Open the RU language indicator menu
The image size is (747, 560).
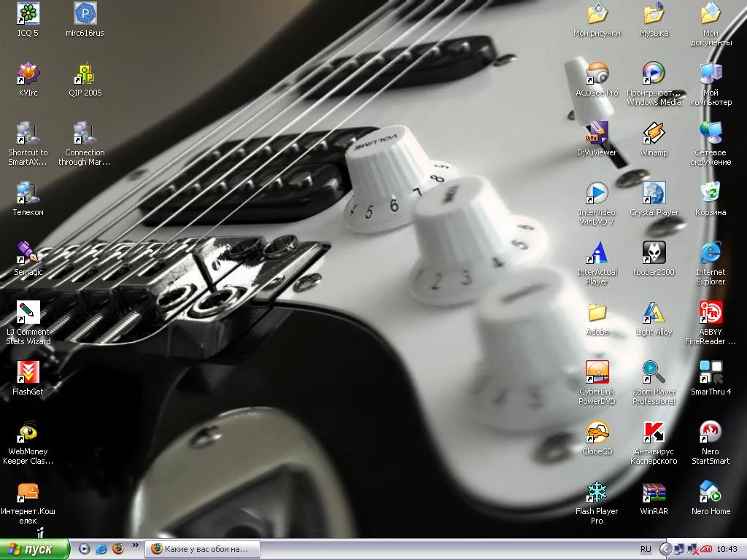[646, 549]
